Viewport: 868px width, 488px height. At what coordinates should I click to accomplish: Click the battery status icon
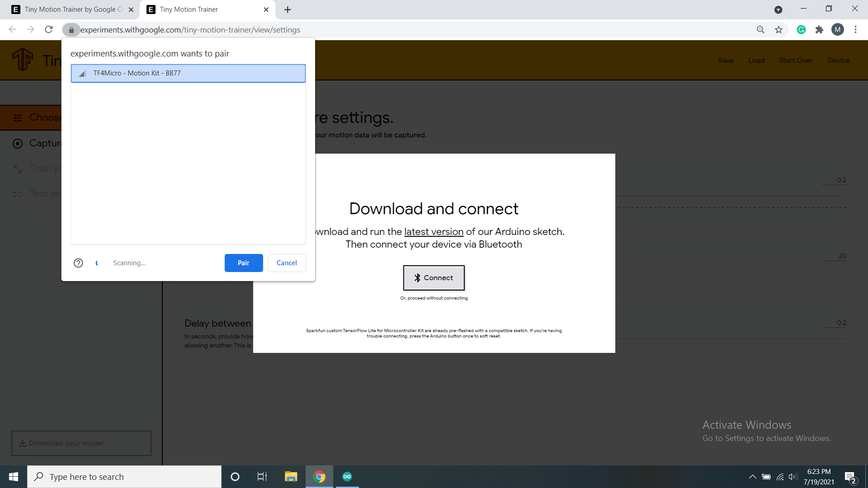(x=766, y=477)
